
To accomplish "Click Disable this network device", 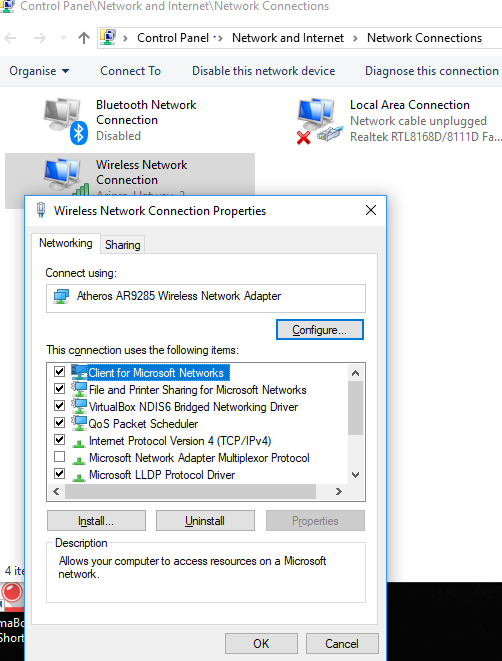I will (264, 71).
